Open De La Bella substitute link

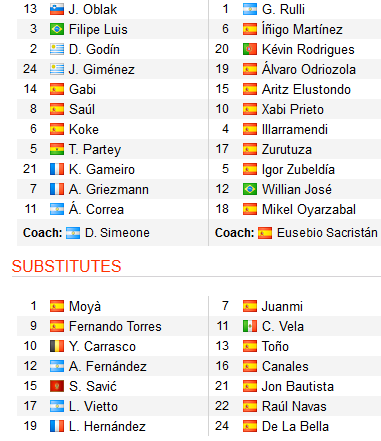pos(295,426)
